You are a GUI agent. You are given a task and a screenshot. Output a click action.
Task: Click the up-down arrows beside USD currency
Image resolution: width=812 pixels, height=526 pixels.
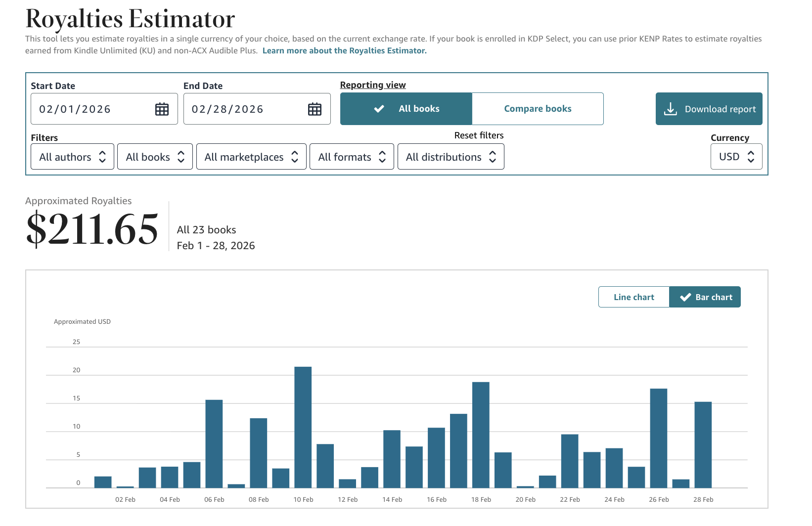751,157
